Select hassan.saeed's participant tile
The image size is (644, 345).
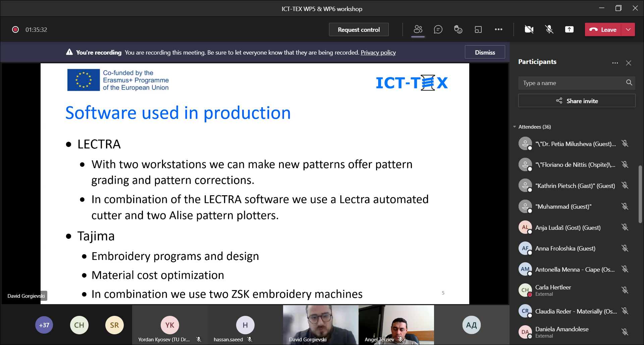(x=245, y=325)
